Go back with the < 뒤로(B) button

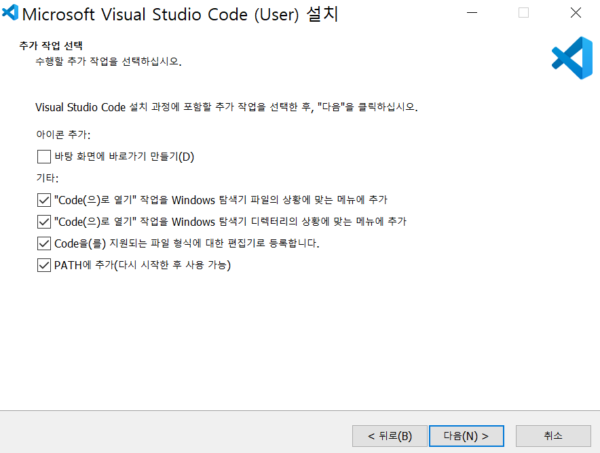pos(390,436)
